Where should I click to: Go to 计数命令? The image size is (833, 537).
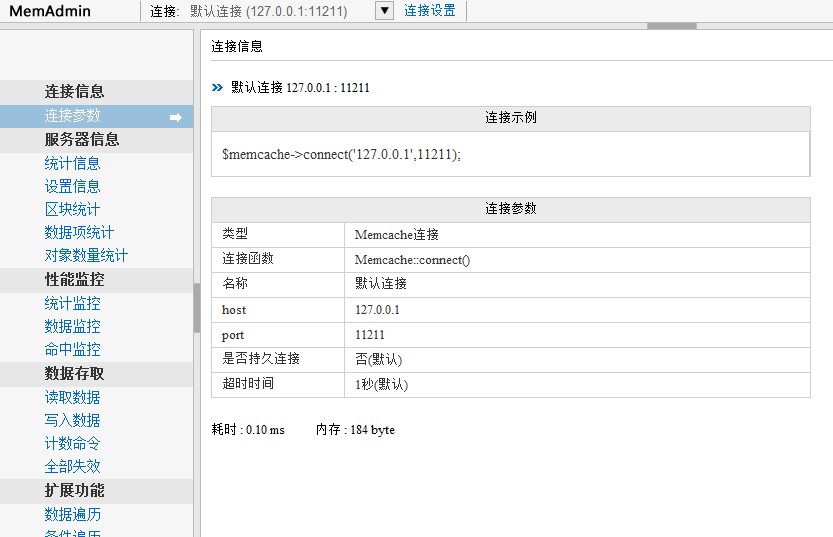point(72,444)
